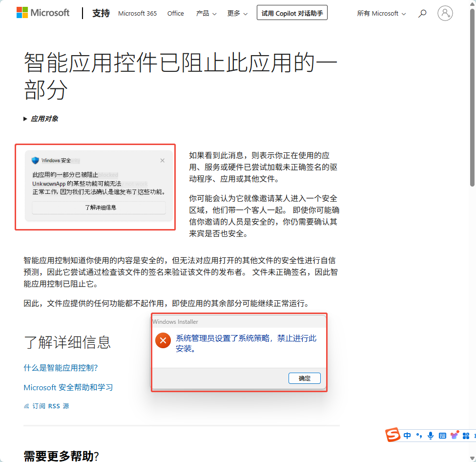
Task: Go to the 支持 home link
Action: (x=101, y=13)
